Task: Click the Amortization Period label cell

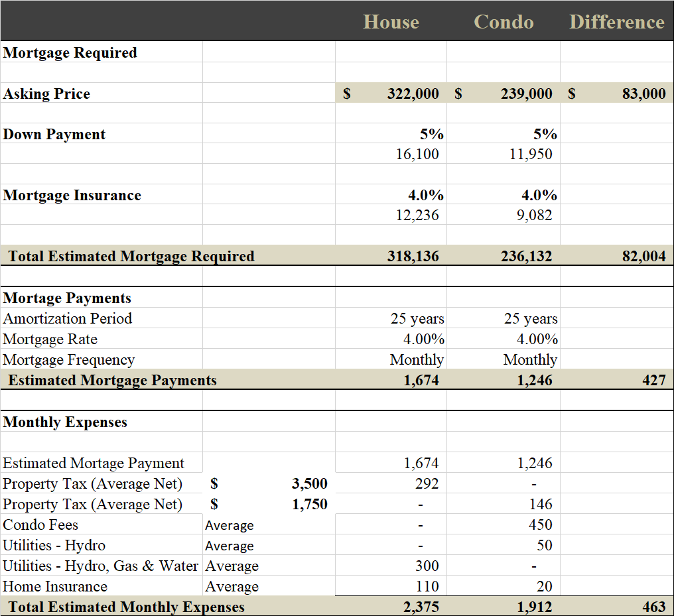Action: click(x=68, y=319)
